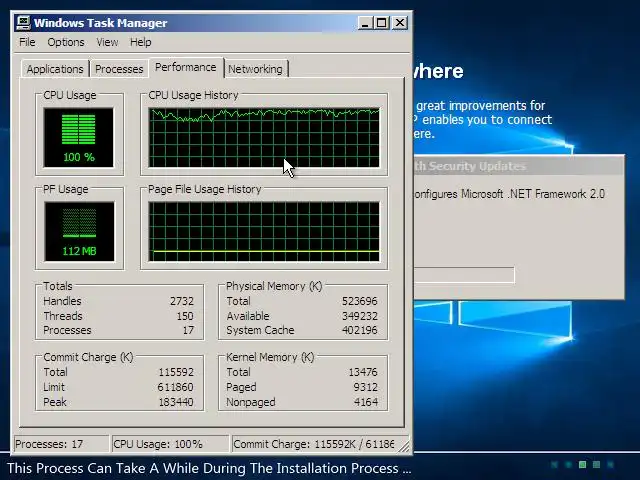Click the 'Threads' label in Totals
Screen dimensions: 640x480
[63, 316]
